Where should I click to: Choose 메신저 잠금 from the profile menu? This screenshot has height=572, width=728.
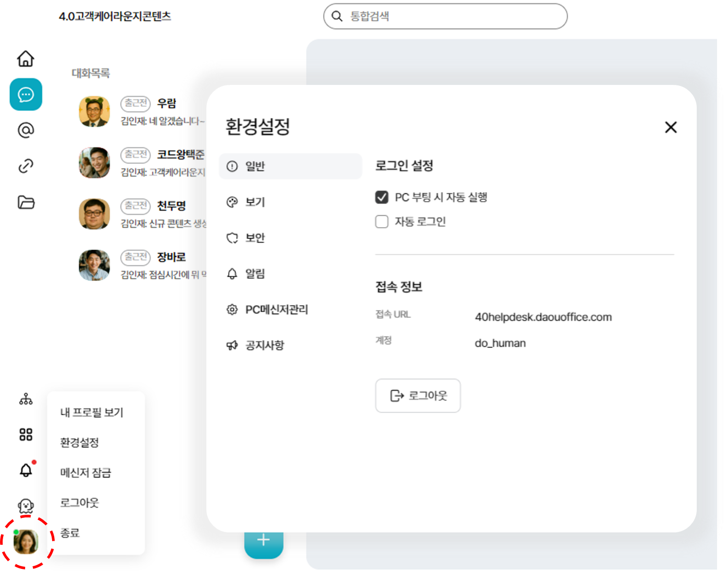coord(85,472)
